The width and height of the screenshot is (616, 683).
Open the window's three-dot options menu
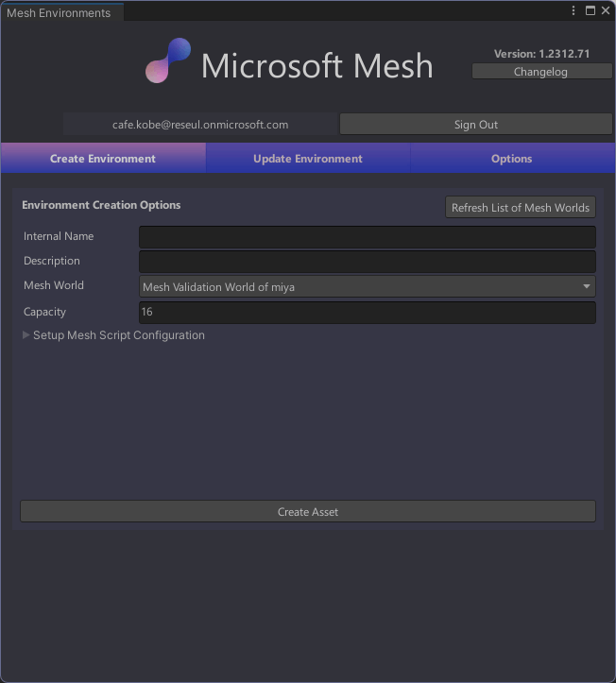pos(573,10)
